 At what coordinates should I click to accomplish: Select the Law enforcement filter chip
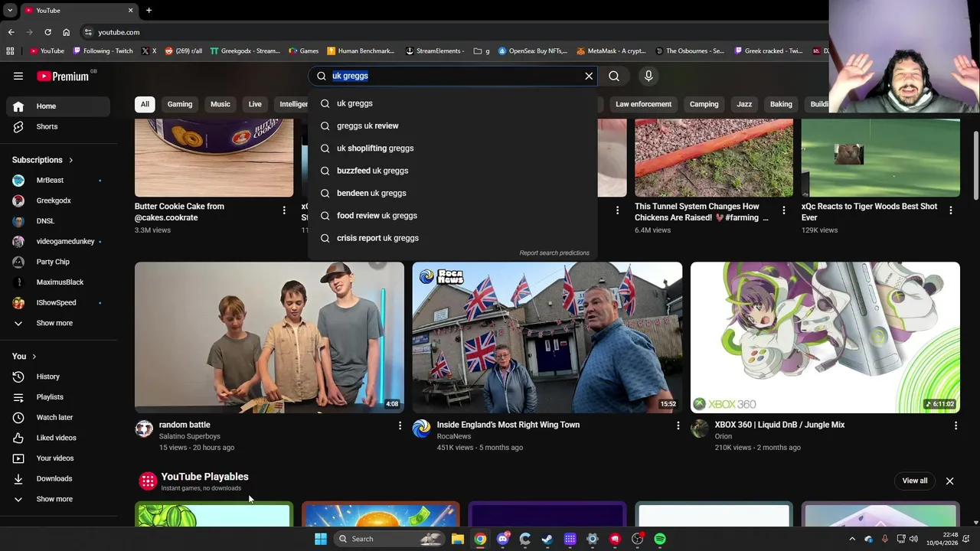tap(643, 104)
